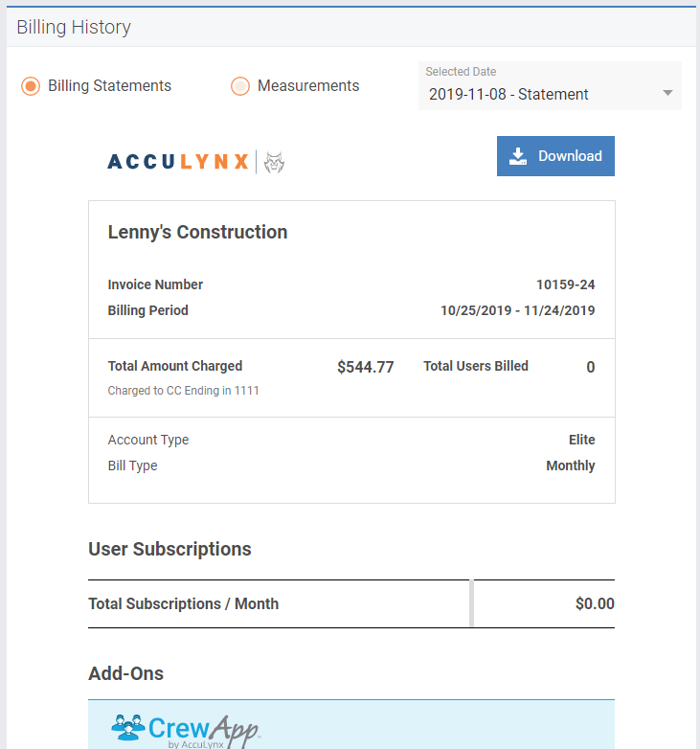Click the AccuLynx lynx head icon

274,162
